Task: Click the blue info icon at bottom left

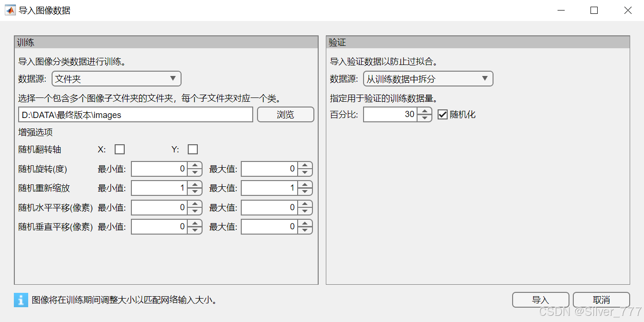Action: (21, 300)
